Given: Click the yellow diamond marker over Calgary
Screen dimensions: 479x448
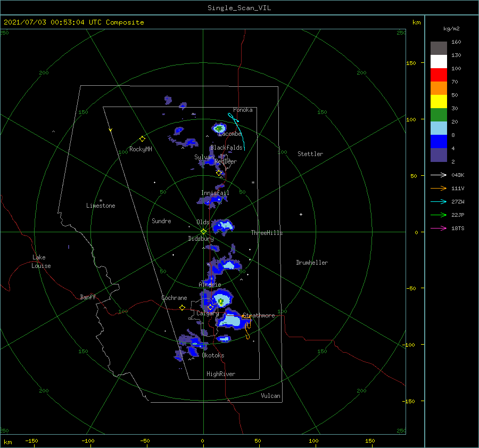Looking at the screenshot, I should pos(210,307).
